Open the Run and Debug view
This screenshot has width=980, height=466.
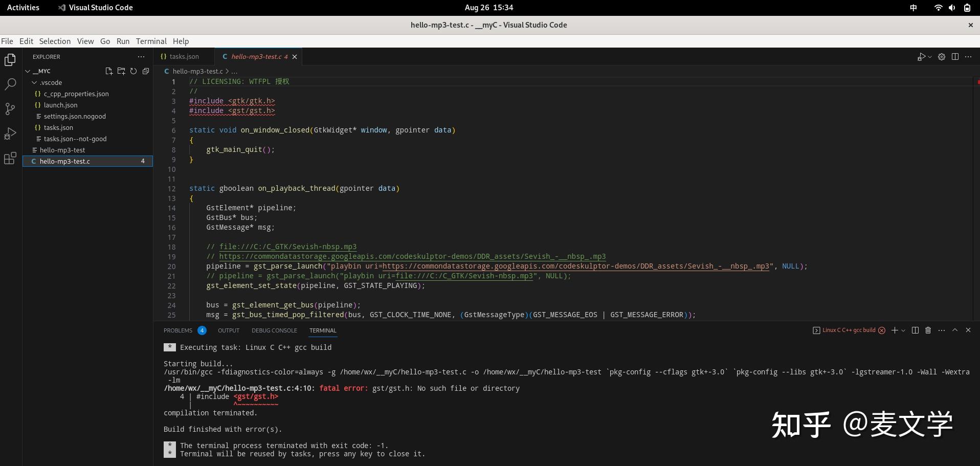click(10, 133)
